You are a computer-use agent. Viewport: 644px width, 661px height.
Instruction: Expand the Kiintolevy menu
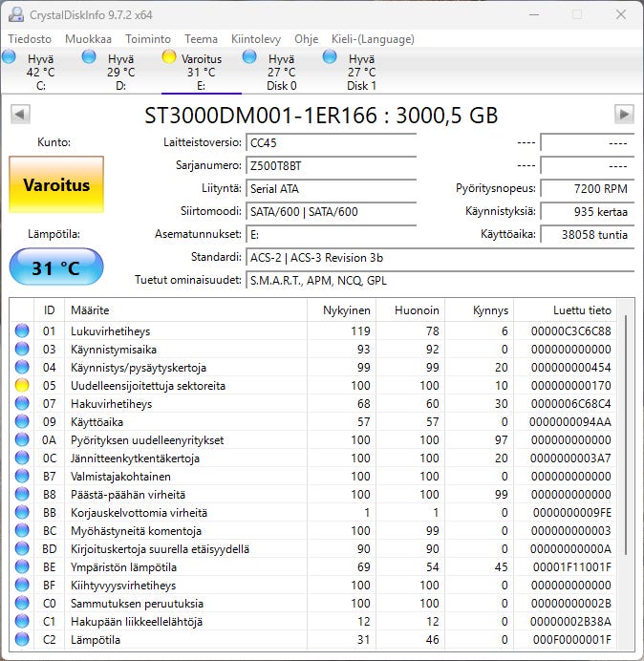(x=255, y=39)
